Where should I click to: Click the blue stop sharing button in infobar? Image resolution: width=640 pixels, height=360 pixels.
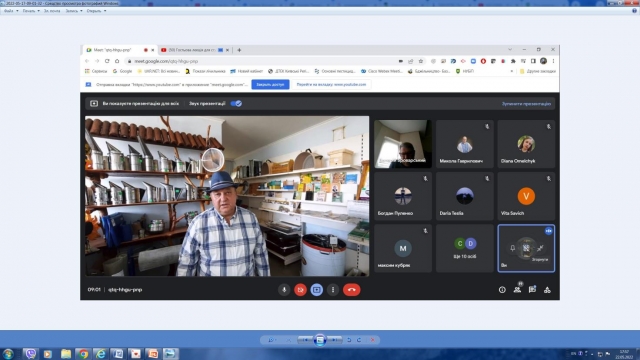click(x=270, y=84)
